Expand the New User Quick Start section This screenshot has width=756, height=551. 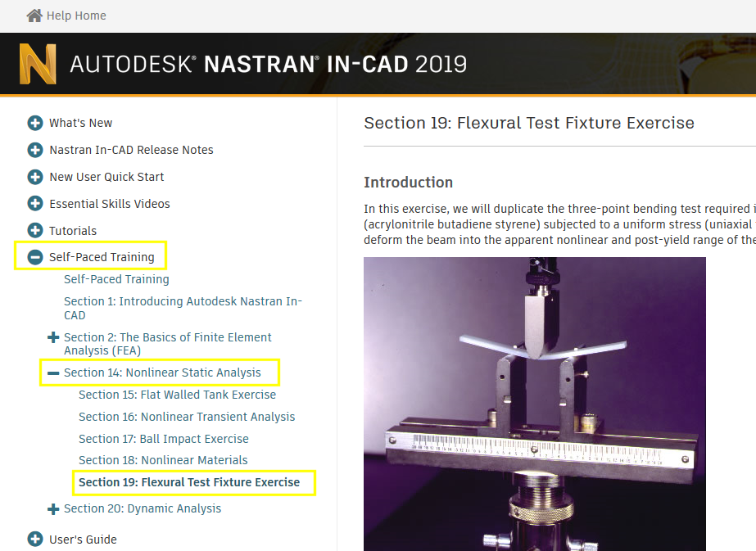(34, 177)
